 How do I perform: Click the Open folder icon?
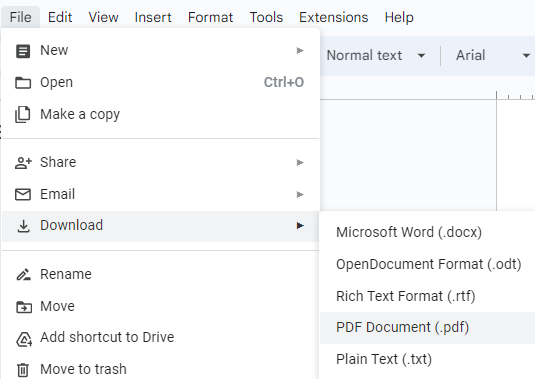[23, 83]
